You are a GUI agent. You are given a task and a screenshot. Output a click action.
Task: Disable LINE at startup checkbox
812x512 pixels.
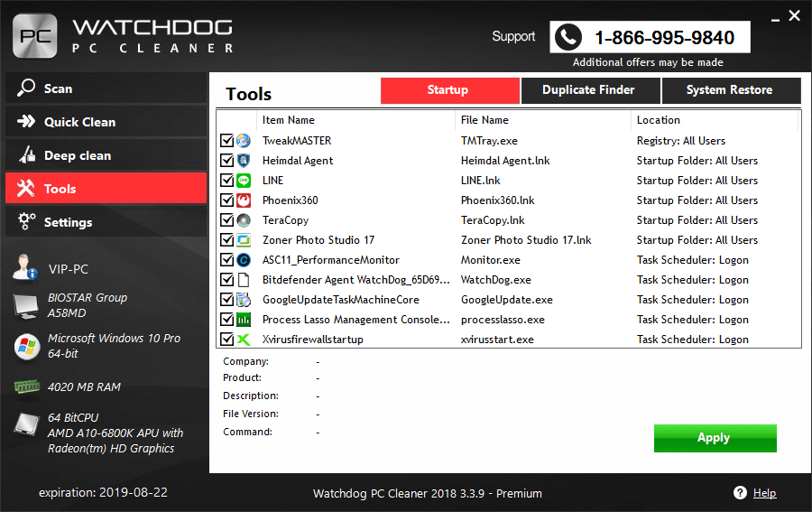tap(226, 181)
